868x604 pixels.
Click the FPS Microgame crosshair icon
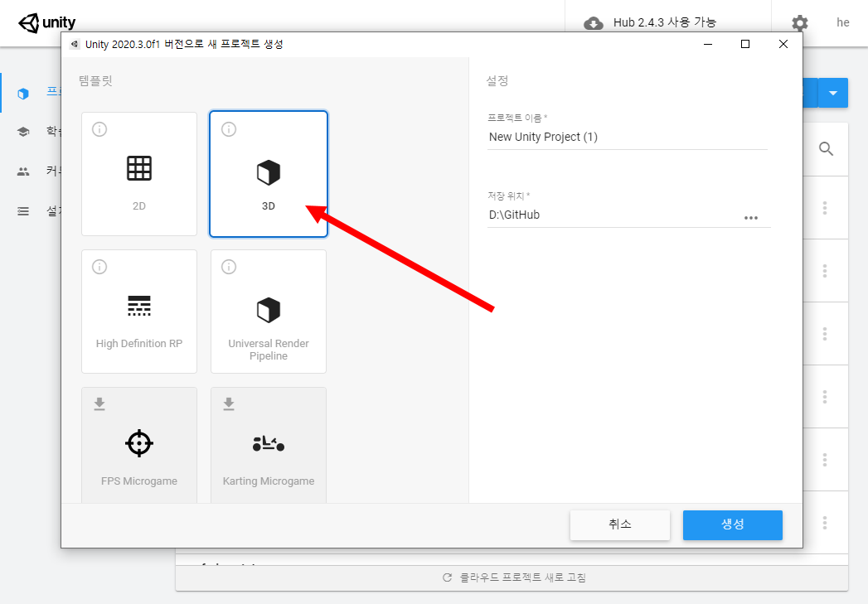[139, 443]
